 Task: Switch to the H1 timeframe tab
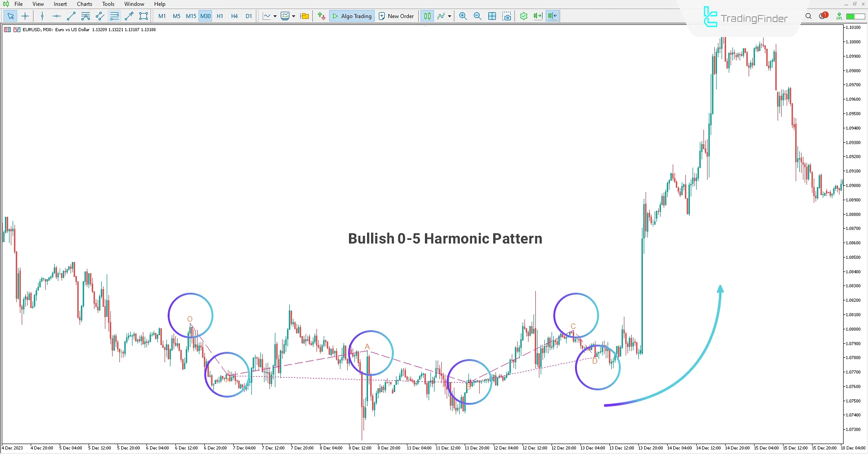tap(220, 16)
